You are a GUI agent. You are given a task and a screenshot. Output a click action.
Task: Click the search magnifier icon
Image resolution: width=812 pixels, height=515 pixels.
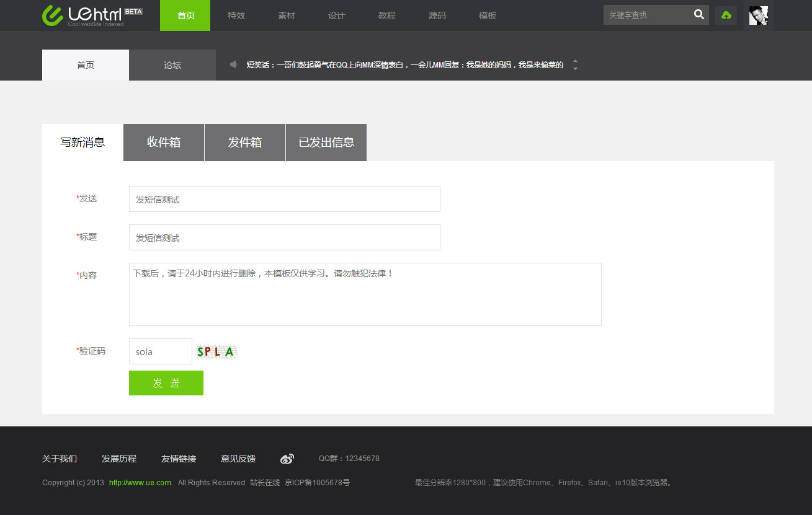tap(698, 15)
